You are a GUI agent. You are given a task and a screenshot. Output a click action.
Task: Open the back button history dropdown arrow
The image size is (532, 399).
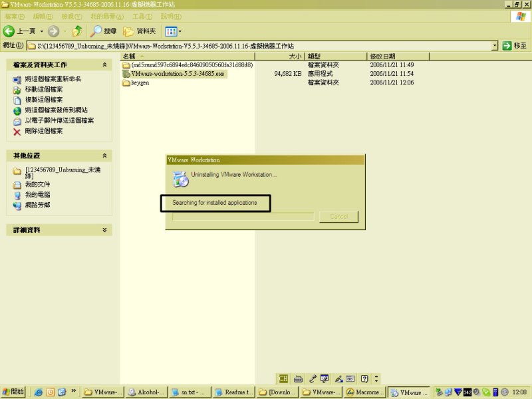pyautogui.click(x=42, y=31)
